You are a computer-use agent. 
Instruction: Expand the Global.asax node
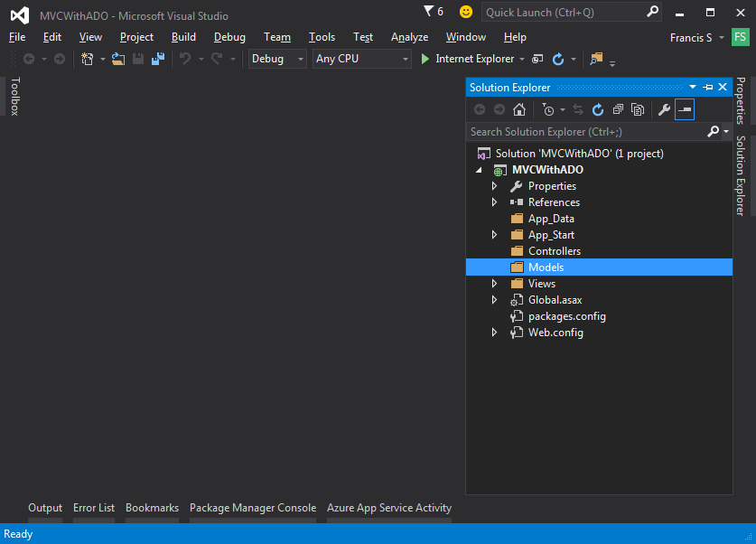[x=494, y=300]
